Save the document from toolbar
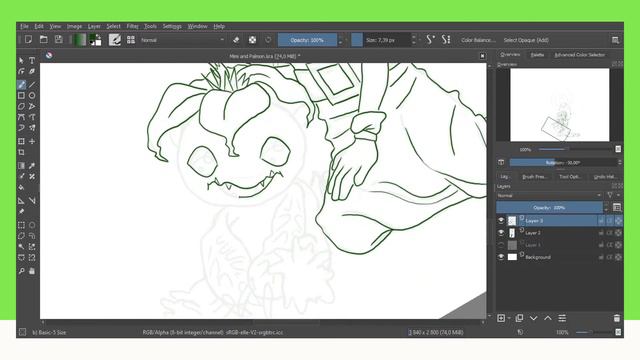The height and width of the screenshot is (360, 640). click(59, 40)
